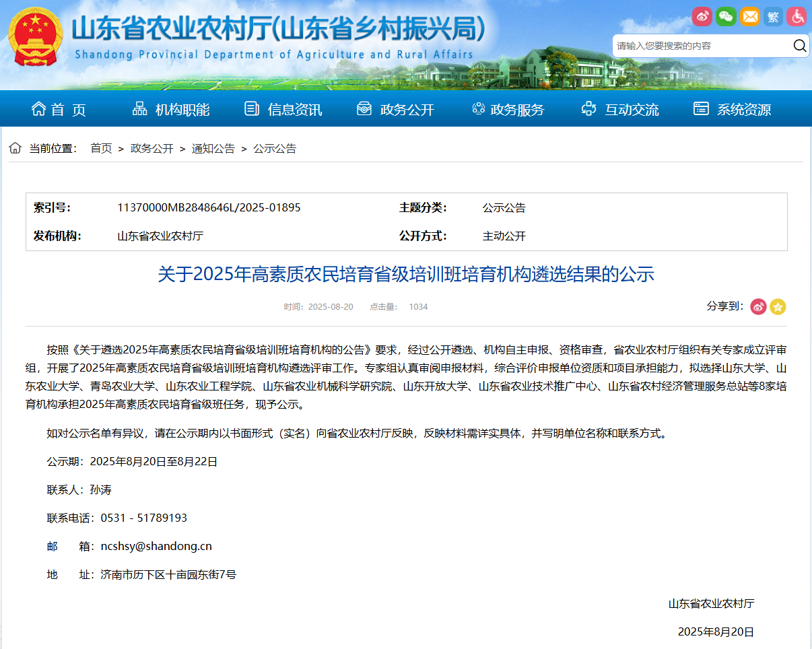Click the 公示期 date line
The height and width of the screenshot is (649, 812).
click(132, 462)
